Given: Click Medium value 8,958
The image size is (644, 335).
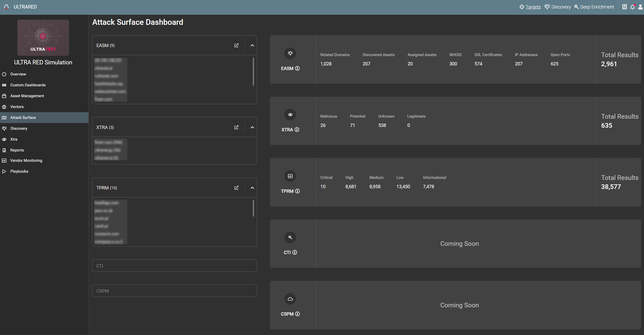Looking at the screenshot, I should 375,187.
